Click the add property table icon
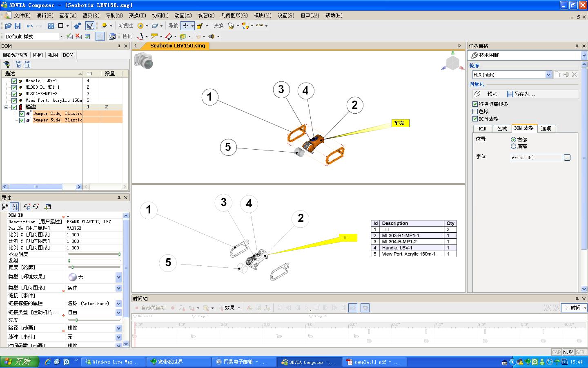The width and height of the screenshot is (588, 368). [x=48, y=207]
